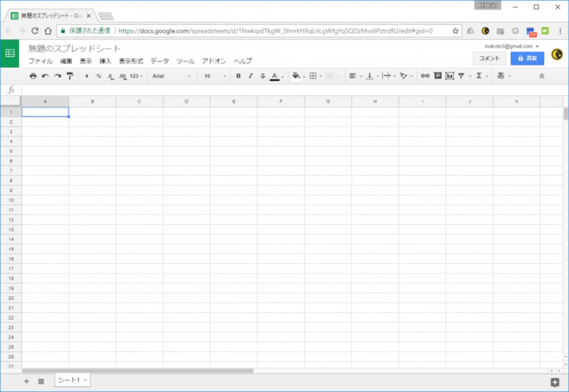Open vertical align dropdown
Image resolution: width=569 pixels, height=392 pixels.
(x=372, y=76)
